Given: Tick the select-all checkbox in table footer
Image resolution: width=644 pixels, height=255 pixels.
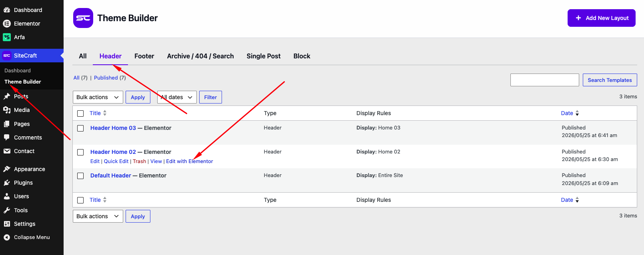Looking at the screenshot, I should point(80,200).
